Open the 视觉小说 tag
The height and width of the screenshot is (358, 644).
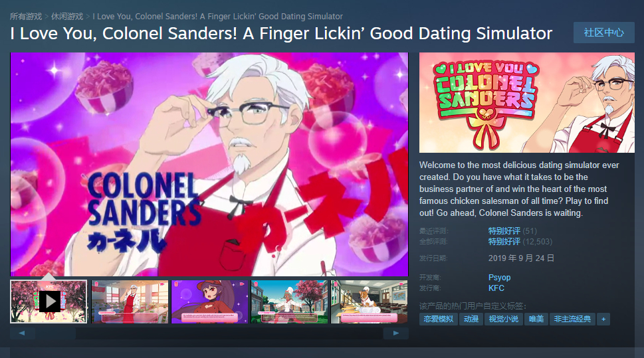tap(504, 319)
